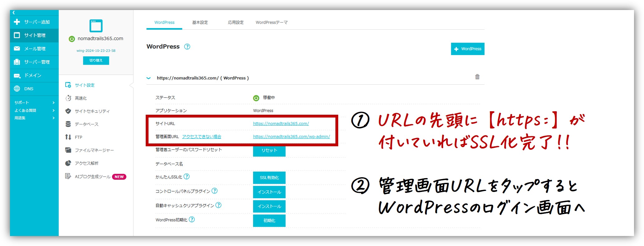The width and height of the screenshot is (644, 246).
Task: Click the サイト設定 icon
Action: pos(68,85)
